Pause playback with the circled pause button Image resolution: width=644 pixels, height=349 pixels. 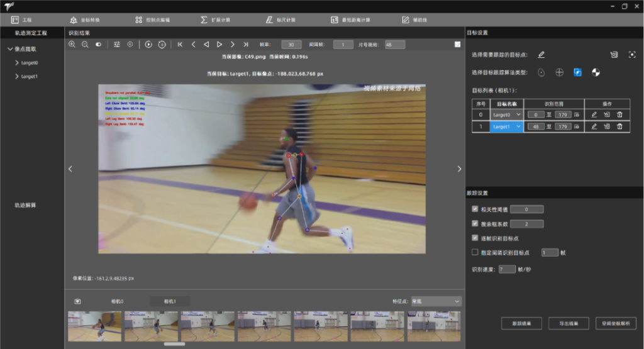(162, 45)
